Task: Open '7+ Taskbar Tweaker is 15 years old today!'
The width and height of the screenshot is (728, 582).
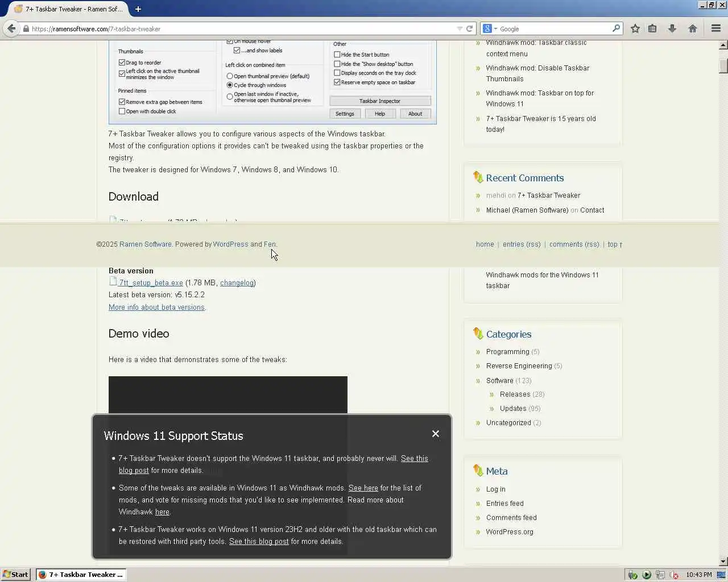Action: point(541,124)
